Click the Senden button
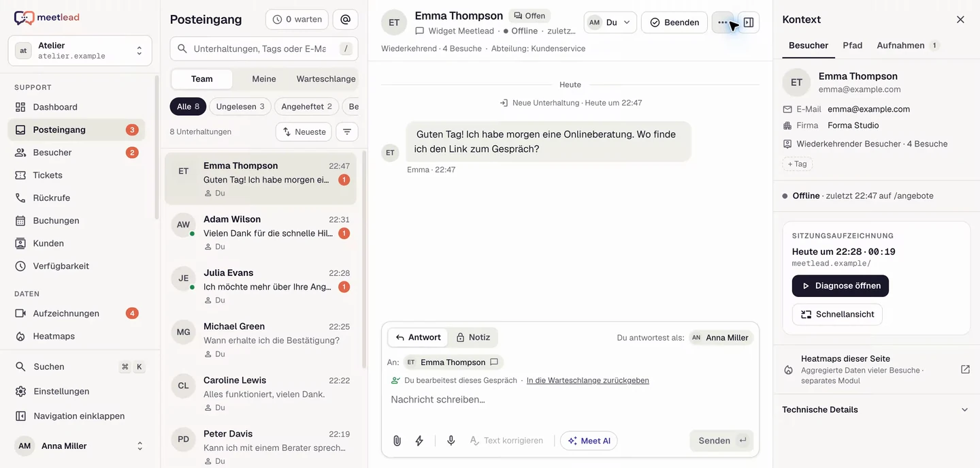This screenshot has height=468, width=980. [721, 441]
